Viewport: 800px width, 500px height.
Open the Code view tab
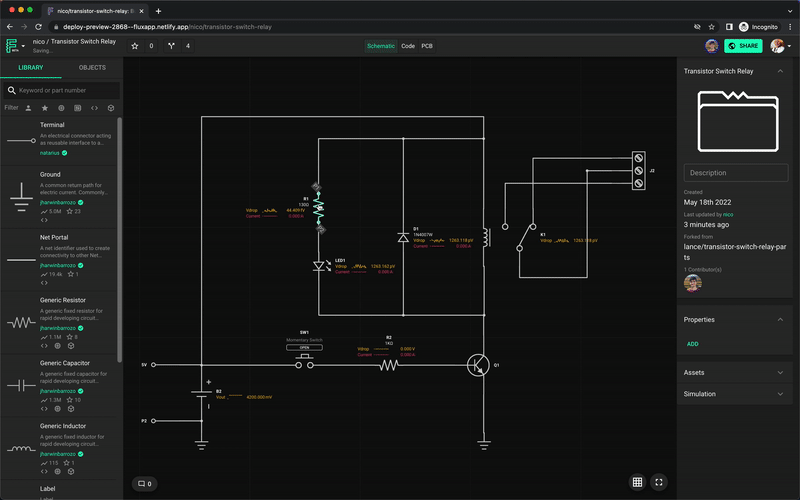click(x=408, y=46)
